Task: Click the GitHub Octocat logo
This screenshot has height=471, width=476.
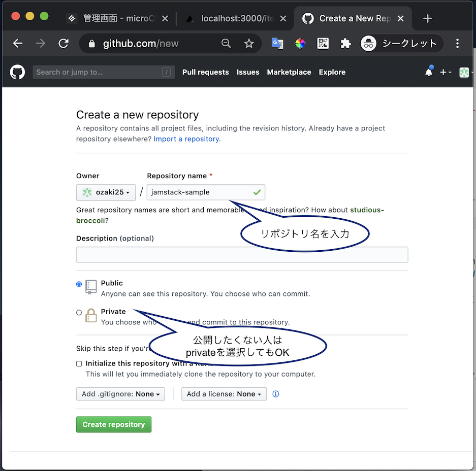Action: [x=17, y=72]
